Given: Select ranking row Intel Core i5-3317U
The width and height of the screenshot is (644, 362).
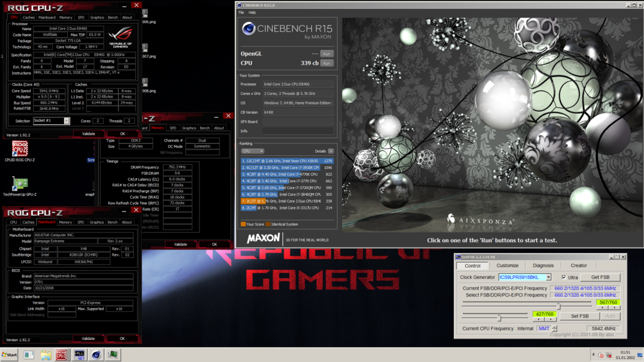Looking at the screenshot, I should point(287,207).
